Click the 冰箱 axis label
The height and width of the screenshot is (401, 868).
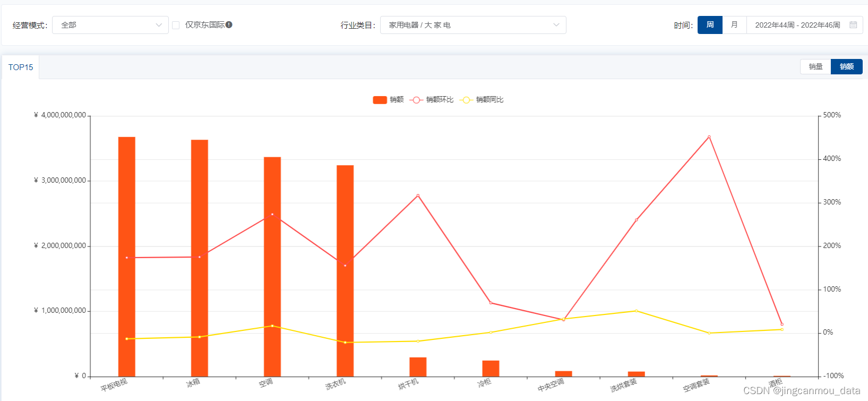pos(193,383)
